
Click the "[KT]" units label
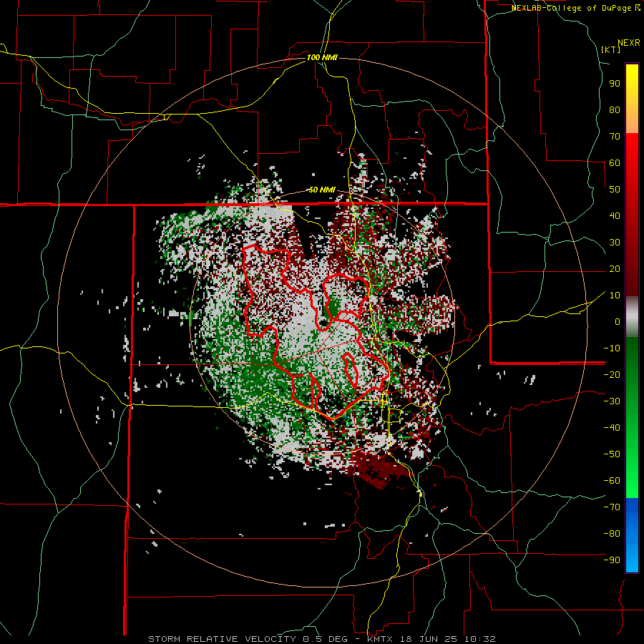(x=611, y=49)
